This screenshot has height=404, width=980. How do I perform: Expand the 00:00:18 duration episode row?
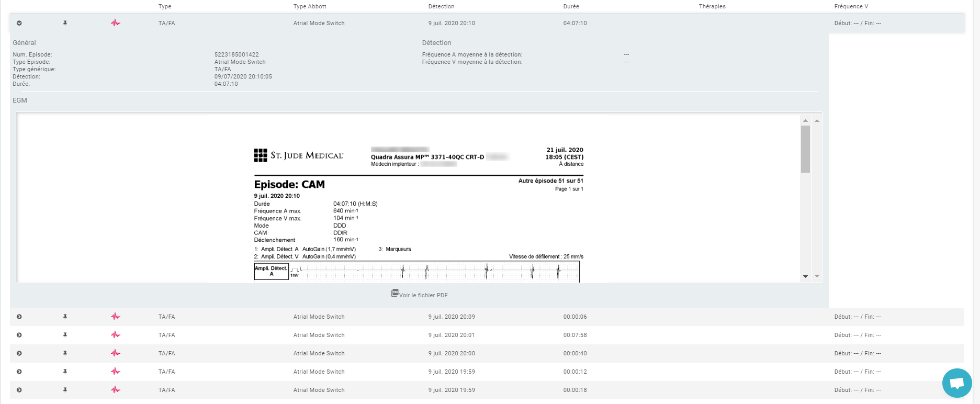coord(19,390)
